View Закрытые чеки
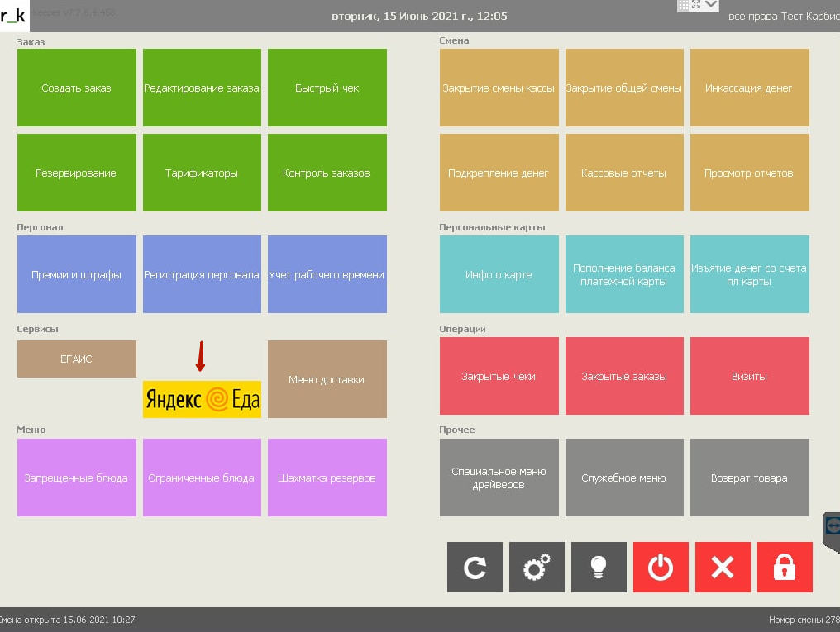 click(x=499, y=376)
